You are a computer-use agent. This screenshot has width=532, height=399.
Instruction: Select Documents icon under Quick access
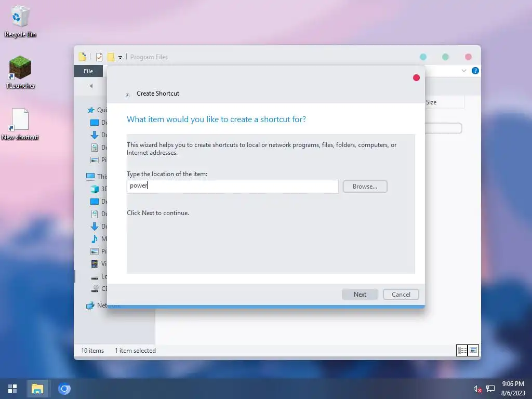[95, 147]
